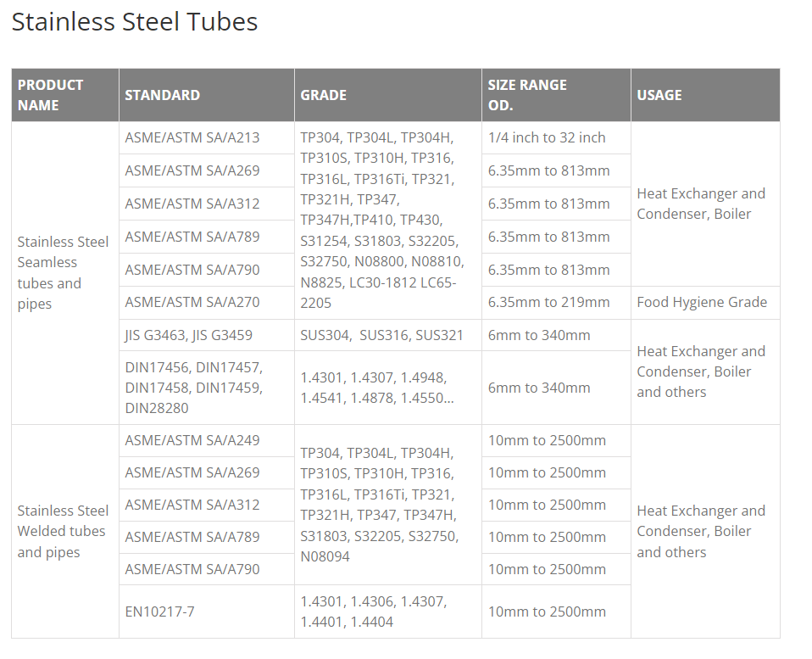
Task: Select the ASME/ASTM SA/A213 standard cell
Action: point(192,137)
